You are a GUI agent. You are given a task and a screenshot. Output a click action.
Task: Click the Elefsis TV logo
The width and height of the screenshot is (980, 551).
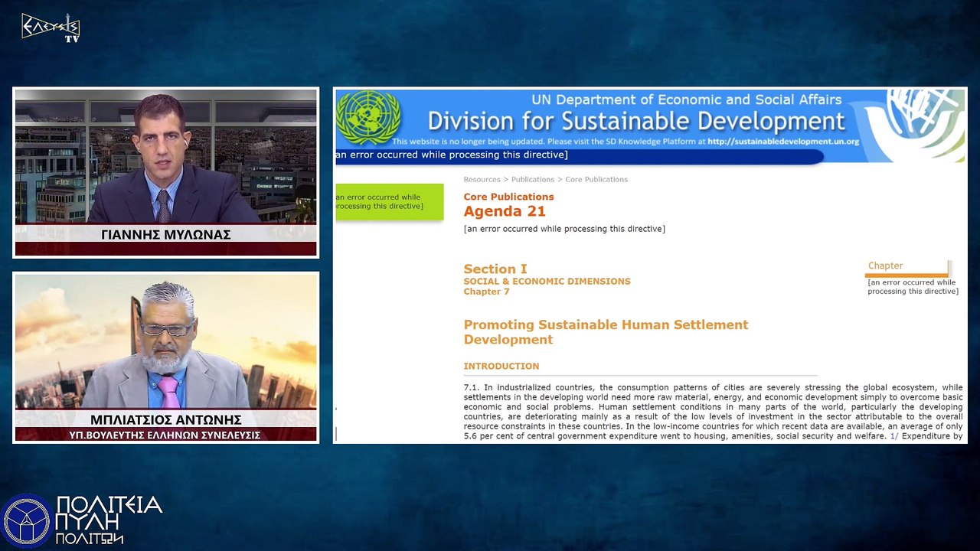[x=51, y=28]
